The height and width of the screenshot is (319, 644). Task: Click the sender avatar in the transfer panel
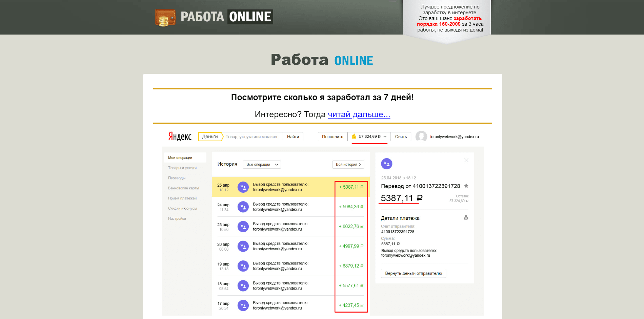387,164
